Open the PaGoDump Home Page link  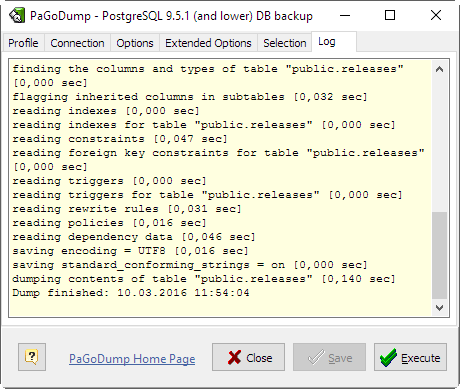[x=132, y=359]
